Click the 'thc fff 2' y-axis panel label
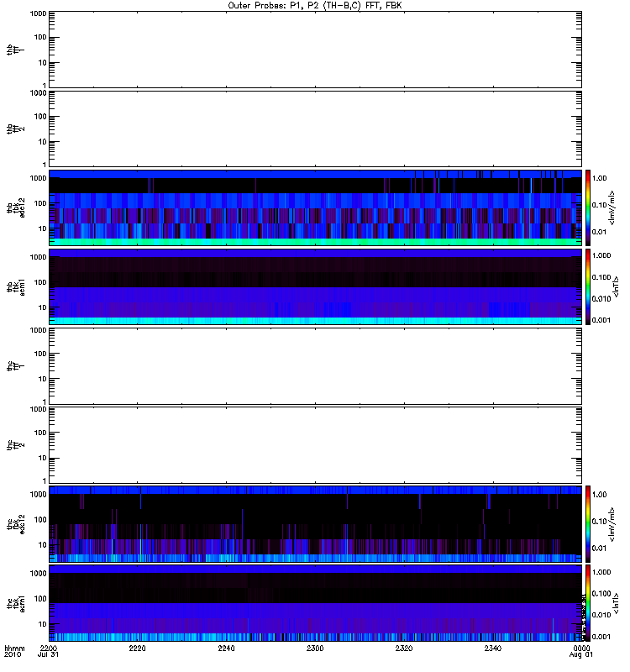 pyautogui.click(x=15, y=445)
